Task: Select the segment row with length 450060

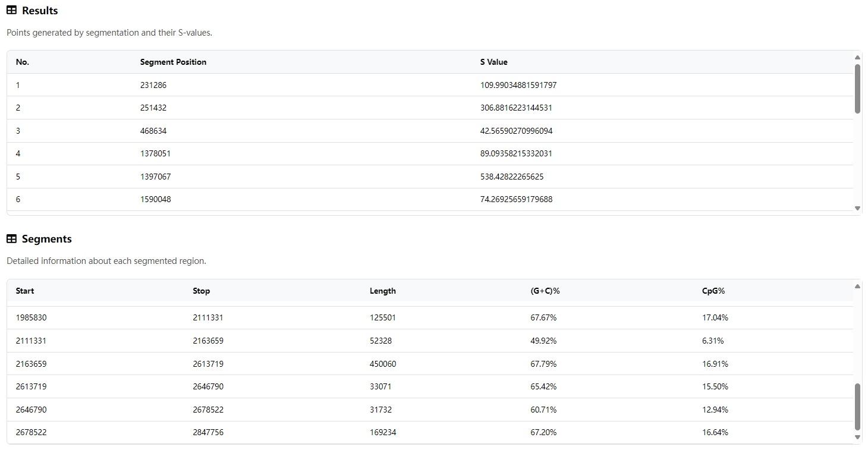Action: (x=430, y=364)
